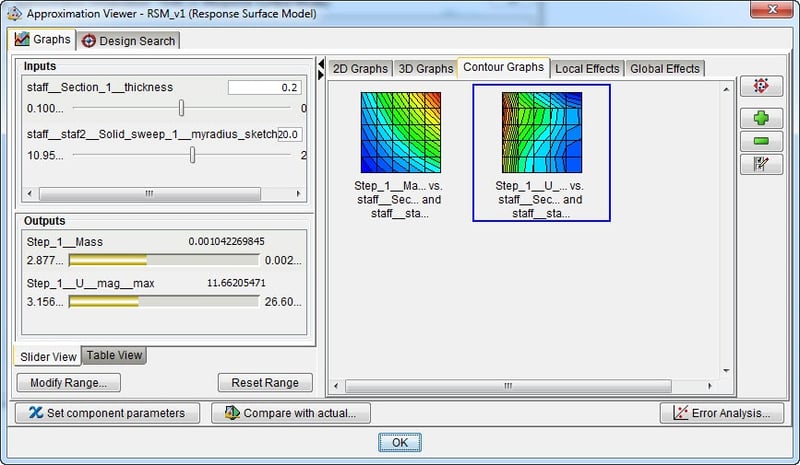Select the Contour Graphs tab
The height and width of the screenshot is (465, 800).
[504, 67]
